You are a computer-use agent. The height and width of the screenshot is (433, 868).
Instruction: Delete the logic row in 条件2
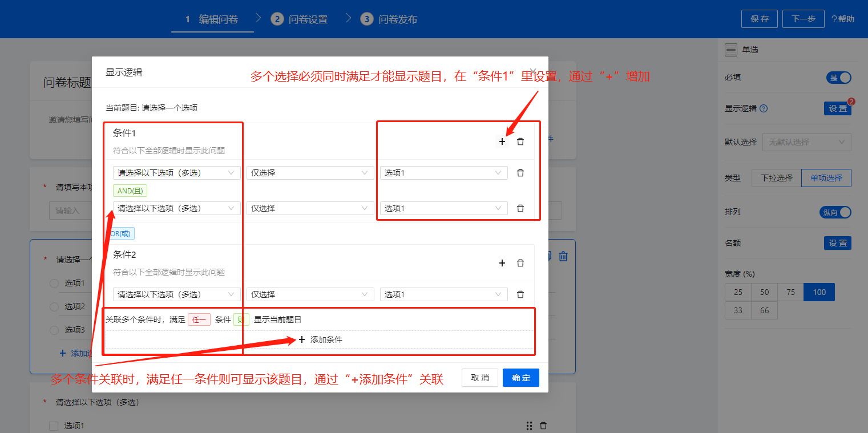coord(520,294)
